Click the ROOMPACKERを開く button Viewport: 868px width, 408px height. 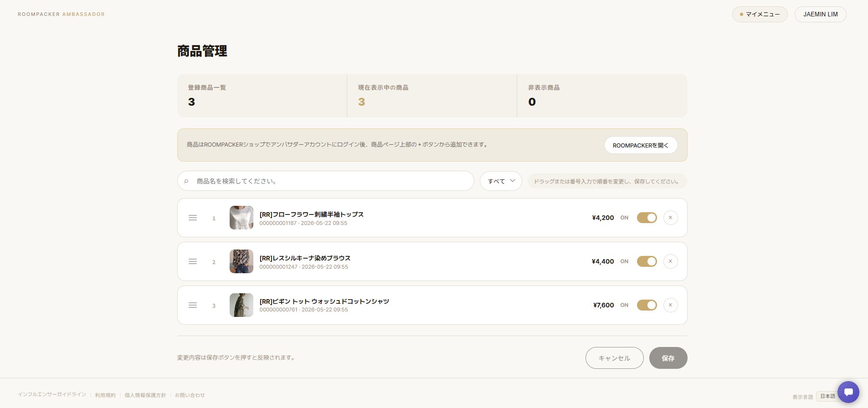point(641,145)
